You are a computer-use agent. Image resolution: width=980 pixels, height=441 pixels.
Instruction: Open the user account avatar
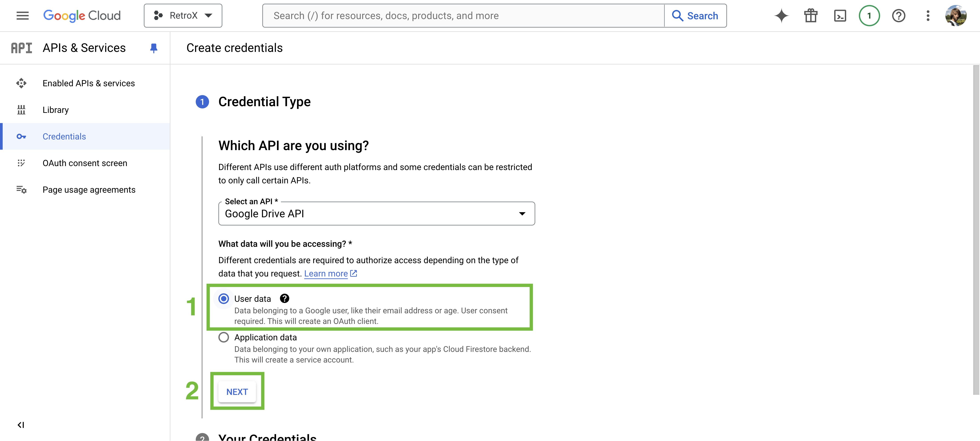coord(956,16)
